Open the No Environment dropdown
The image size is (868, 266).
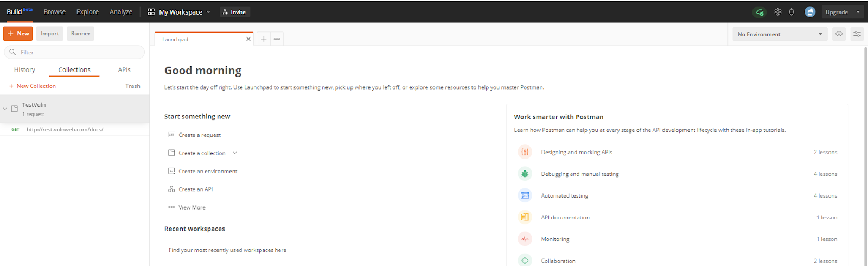click(x=780, y=34)
